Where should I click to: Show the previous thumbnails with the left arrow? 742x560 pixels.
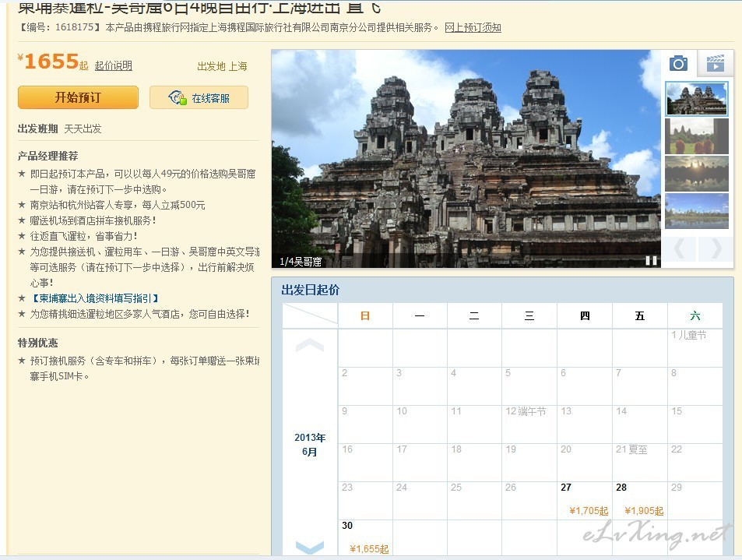(680, 248)
